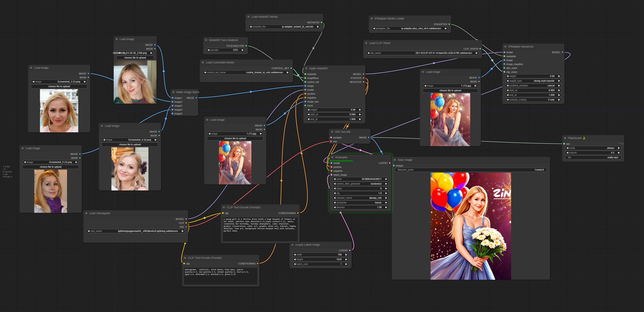This screenshot has height=312, width=644.
Task: Click the CONDITIONING output dot of positive prompt node
Action: [x=298, y=213]
